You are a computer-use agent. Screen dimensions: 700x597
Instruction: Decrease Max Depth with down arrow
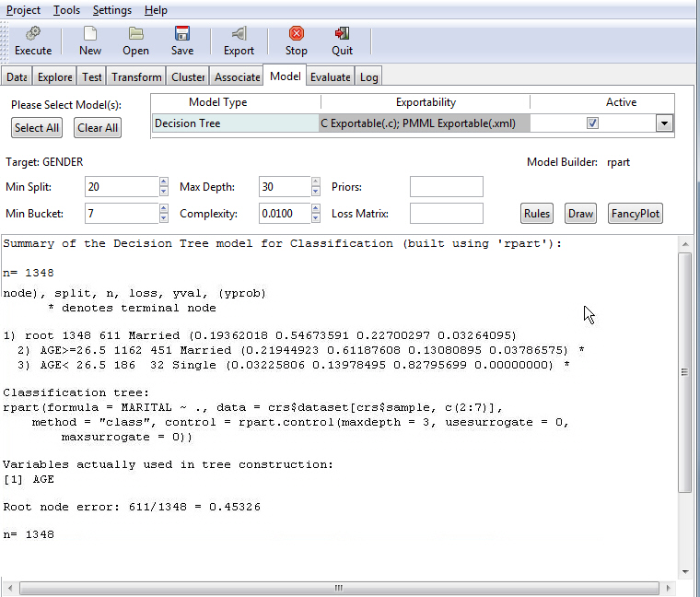[x=316, y=191]
